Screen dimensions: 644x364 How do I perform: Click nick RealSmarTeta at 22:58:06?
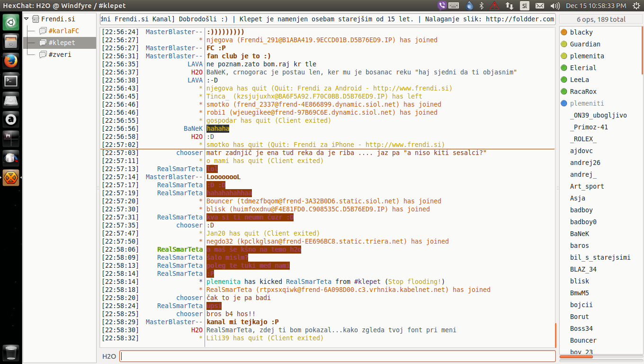click(x=180, y=249)
